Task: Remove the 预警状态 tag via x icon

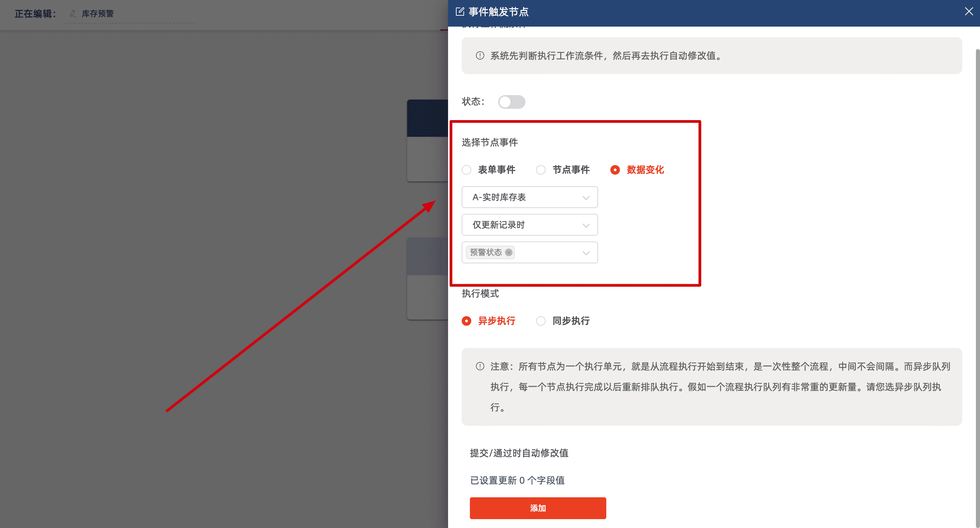Action: tap(509, 252)
